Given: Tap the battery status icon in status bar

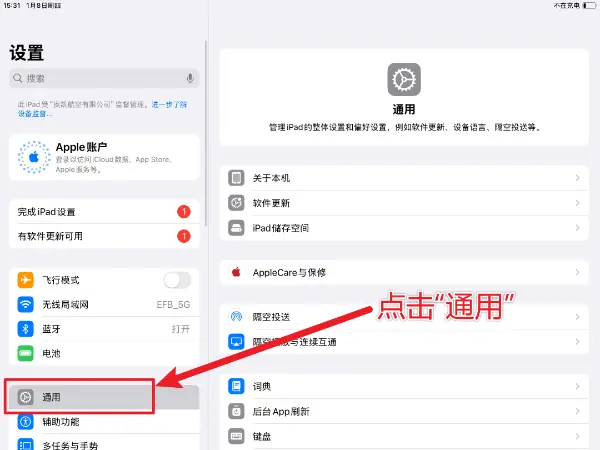Looking at the screenshot, I should pos(590,5).
